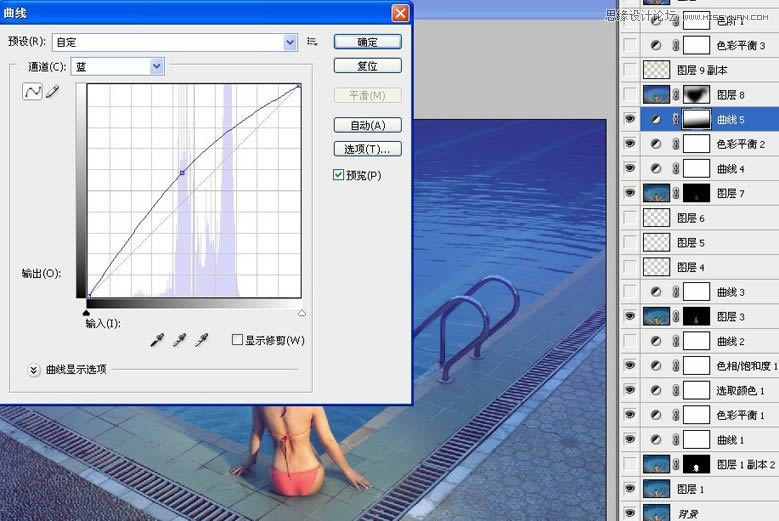779x521 pixels.
Task: Uncheck the 预览 preview checkbox
Action: (x=339, y=175)
